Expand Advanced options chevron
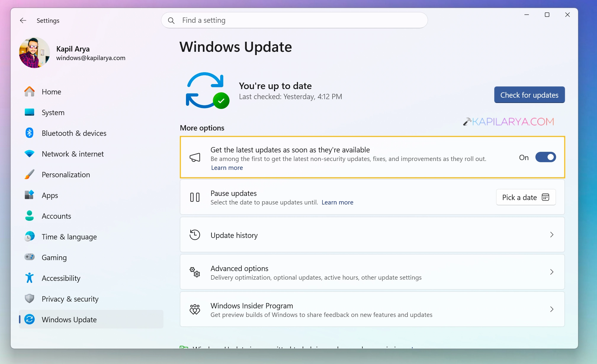This screenshot has height=364, width=597. point(552,272)
